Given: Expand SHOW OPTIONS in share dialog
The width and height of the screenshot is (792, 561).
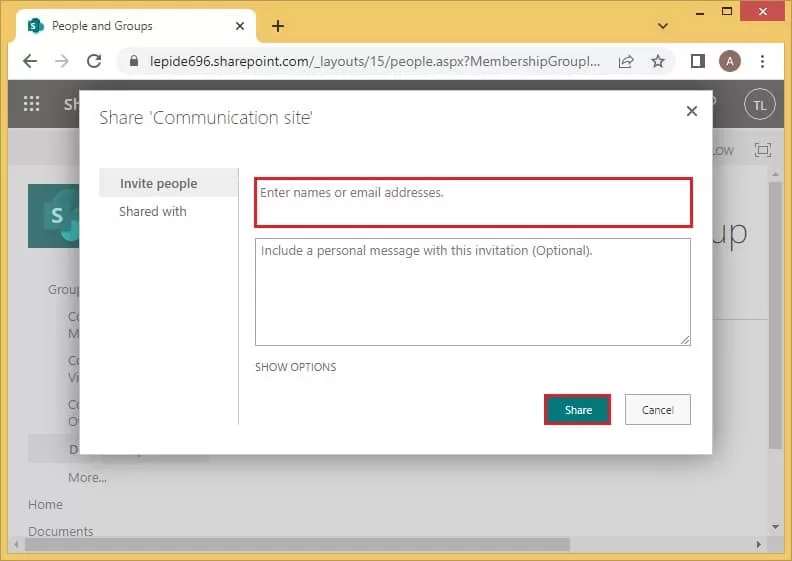Looking at the screenshot, I should [296, 367].
